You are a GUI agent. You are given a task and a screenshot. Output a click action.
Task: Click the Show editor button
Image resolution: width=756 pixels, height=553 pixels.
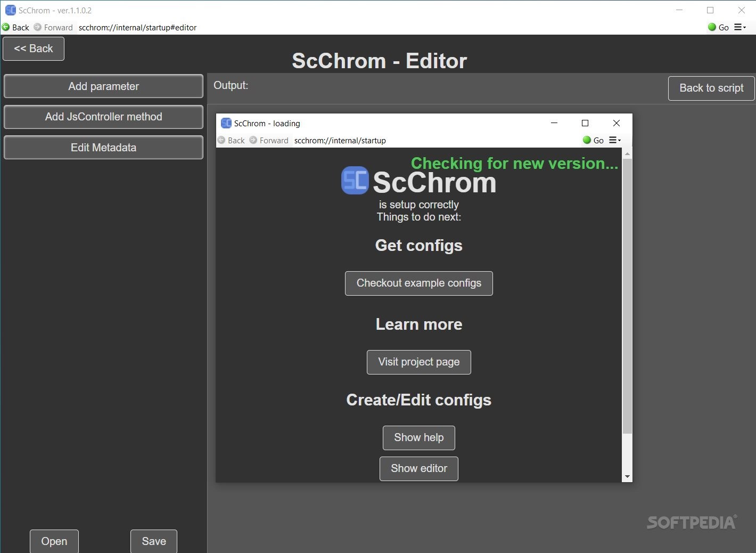[x=419, y=469]
